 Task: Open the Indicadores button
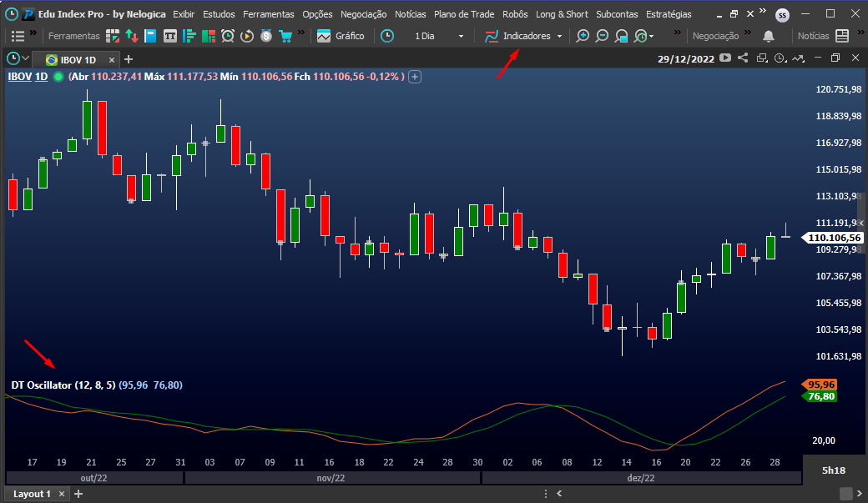point(518,36)
